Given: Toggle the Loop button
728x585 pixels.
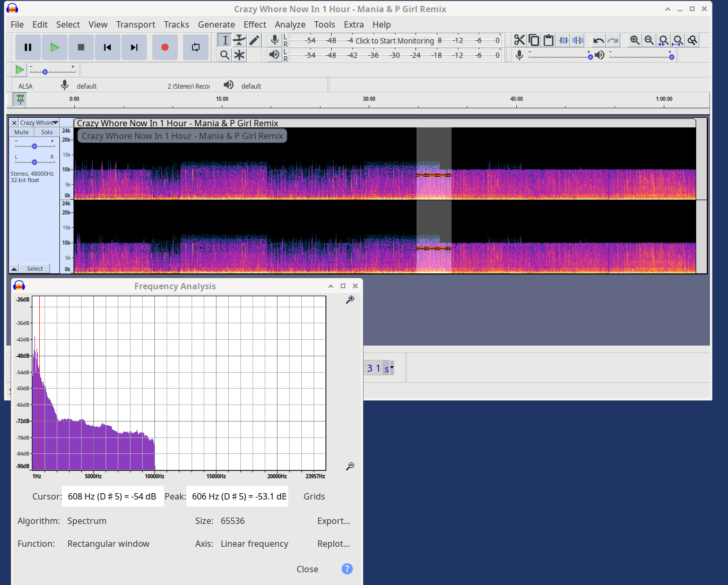Looking at the screenshot, I should point(195,47).
